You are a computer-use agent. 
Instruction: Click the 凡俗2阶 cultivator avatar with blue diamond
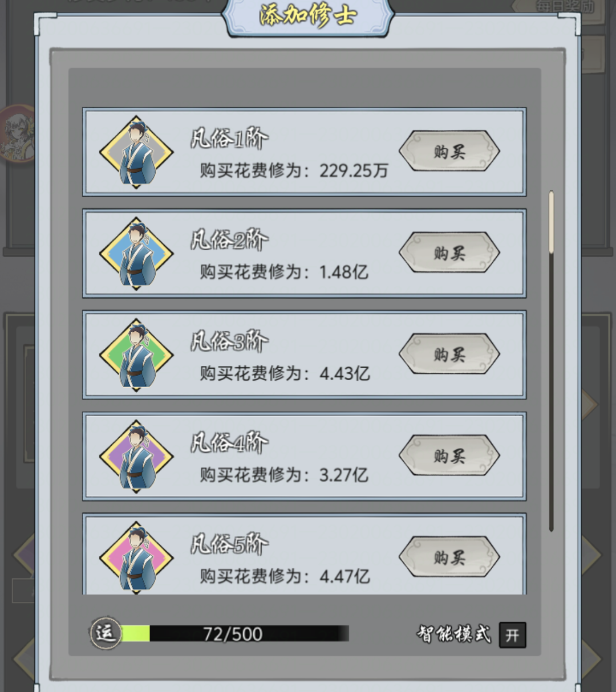pyautogui.click(x=136, y=254)
